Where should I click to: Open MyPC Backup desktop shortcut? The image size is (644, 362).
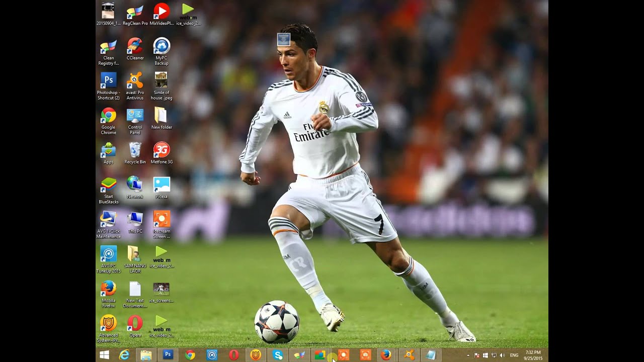162,52
